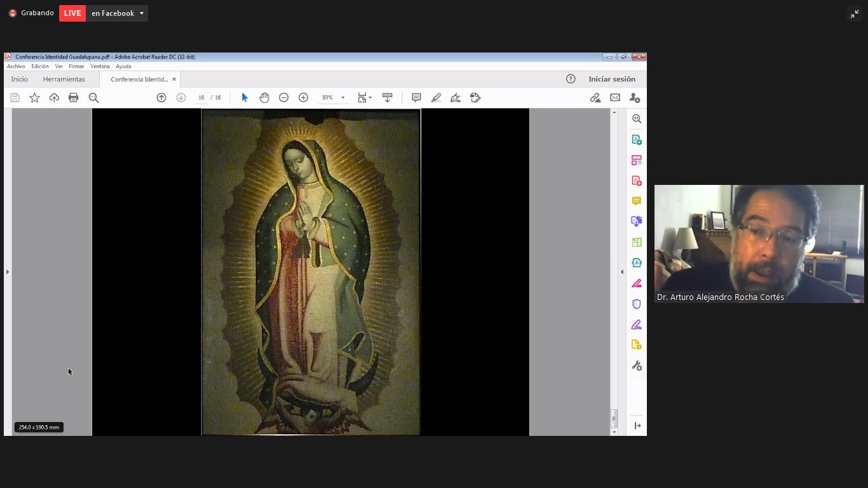Image resolution: width=868 pixels, height=488 pixels.
Task: Exit full screen with corner arrows icon
Action: (x=855, y=14)
